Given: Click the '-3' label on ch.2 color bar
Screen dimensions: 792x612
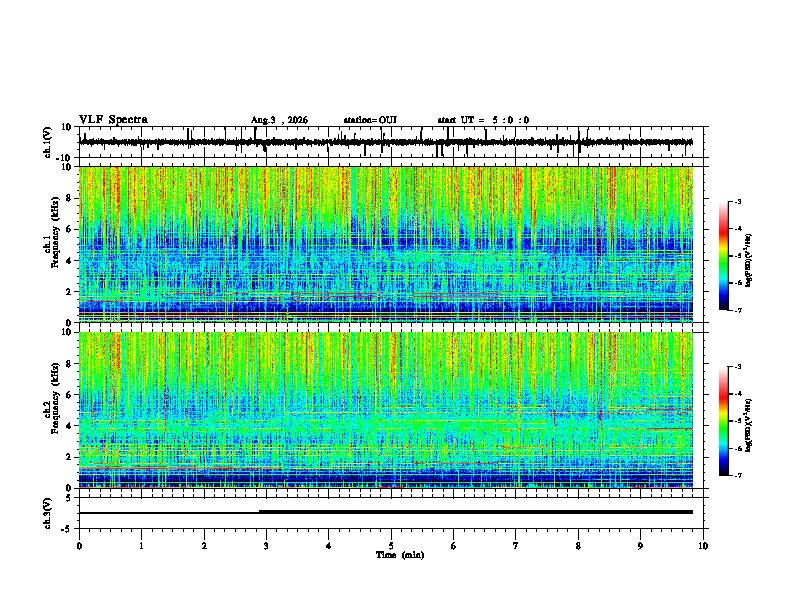Looking at the screenshot, I should pyautogui.click(x=738, y=367).
